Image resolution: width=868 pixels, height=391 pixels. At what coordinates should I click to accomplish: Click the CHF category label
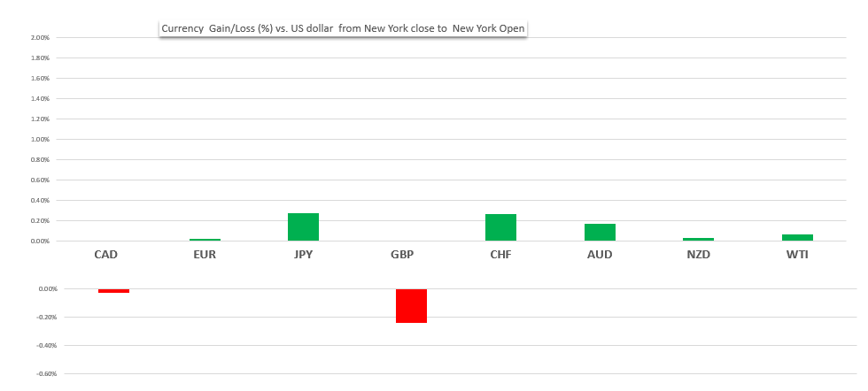[500, 255]
